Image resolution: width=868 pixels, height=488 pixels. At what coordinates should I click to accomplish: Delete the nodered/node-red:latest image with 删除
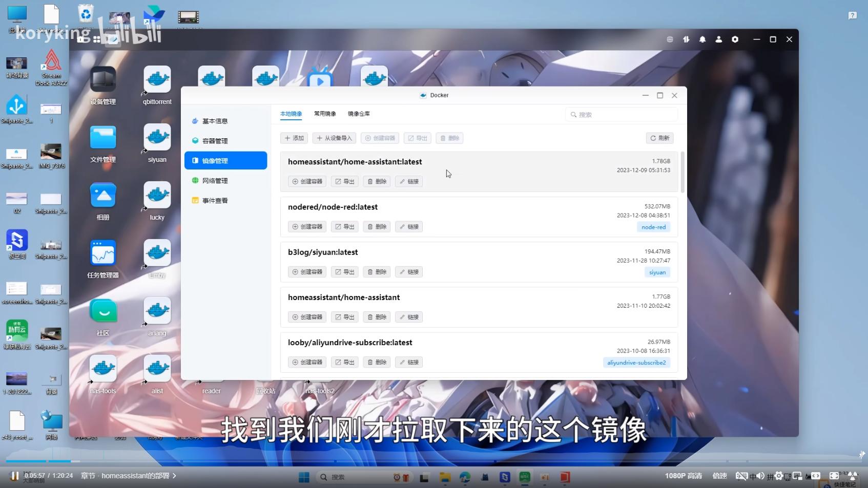(x=377, y=227)
